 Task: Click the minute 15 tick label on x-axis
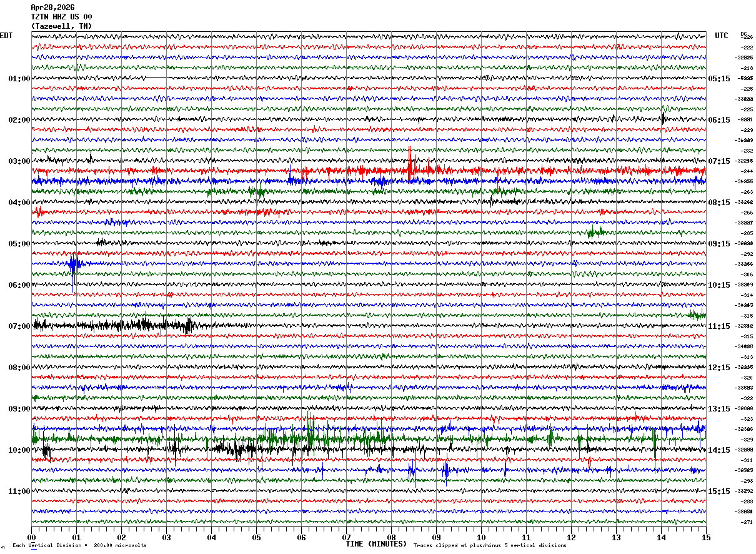click(706, 537)
